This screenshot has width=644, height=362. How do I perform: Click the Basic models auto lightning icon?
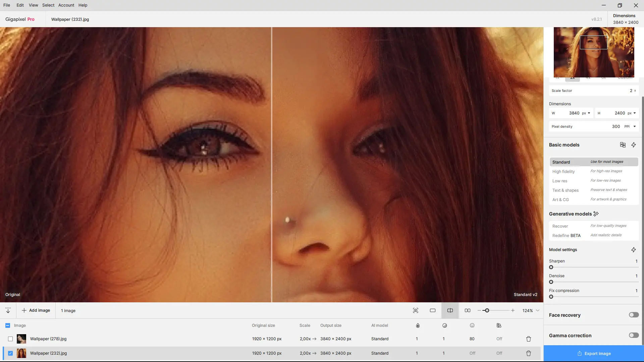point(633,145)
